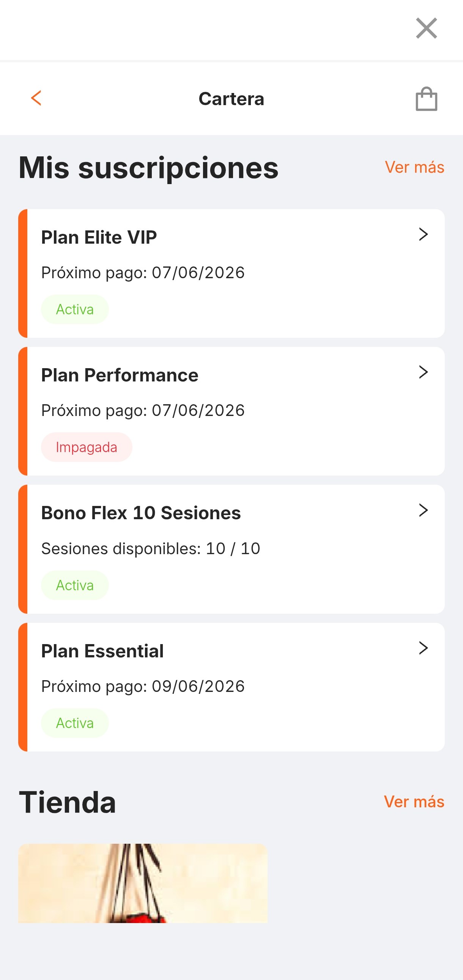463x980 pixels.
Task: Tap the Impagada status badge
Action: (87, 447)
